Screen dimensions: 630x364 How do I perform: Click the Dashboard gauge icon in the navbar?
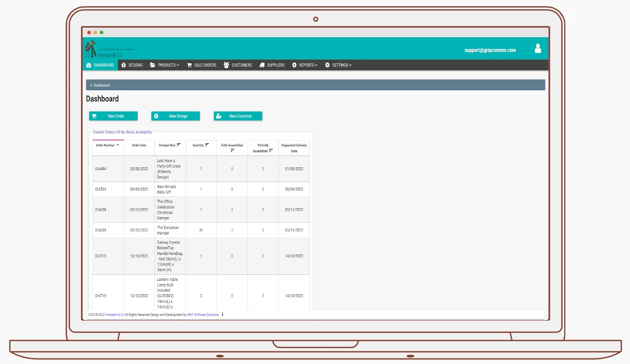tap(89, 65)
